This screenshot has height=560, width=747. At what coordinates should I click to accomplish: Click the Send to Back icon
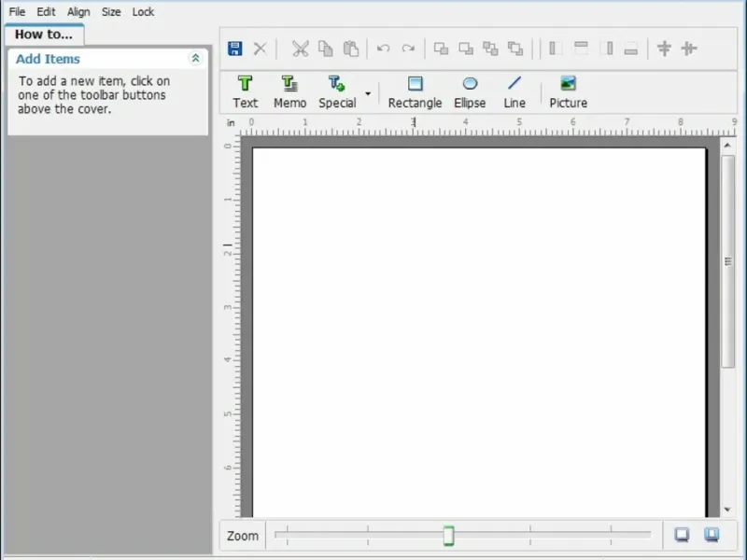click(x=466, y=49)
